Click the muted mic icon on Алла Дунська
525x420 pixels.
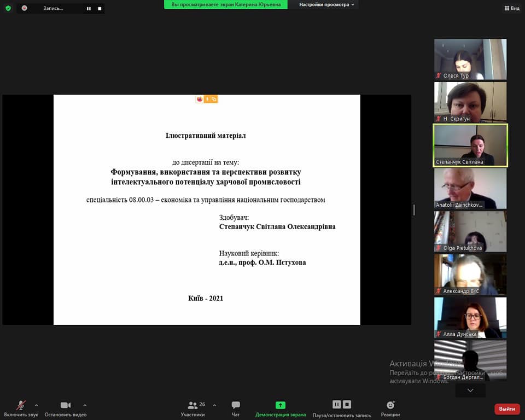438,334
